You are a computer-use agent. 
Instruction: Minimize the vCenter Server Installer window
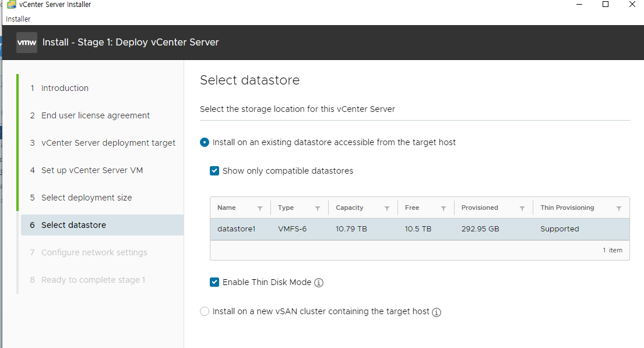click(579, 5)
